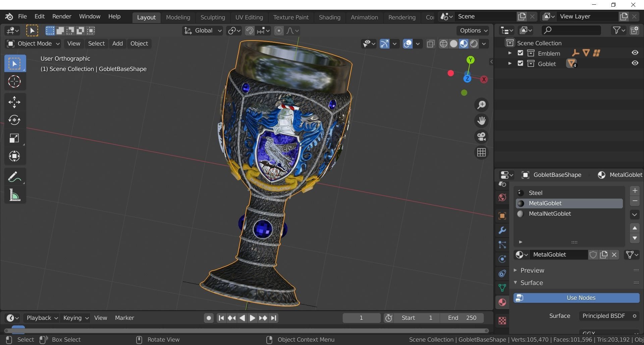This screenshot has width=644, height=345.
Task: Add a new material slot plus button
Action: click(x=635, y=191)
